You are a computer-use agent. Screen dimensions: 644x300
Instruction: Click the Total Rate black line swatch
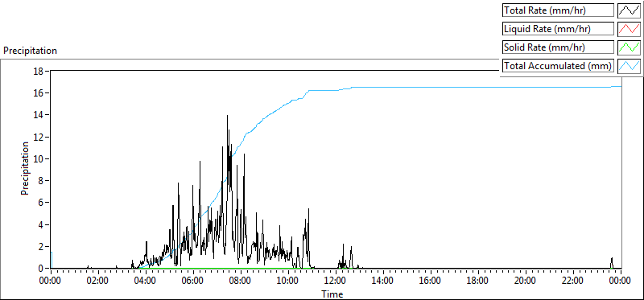point(629,10)
